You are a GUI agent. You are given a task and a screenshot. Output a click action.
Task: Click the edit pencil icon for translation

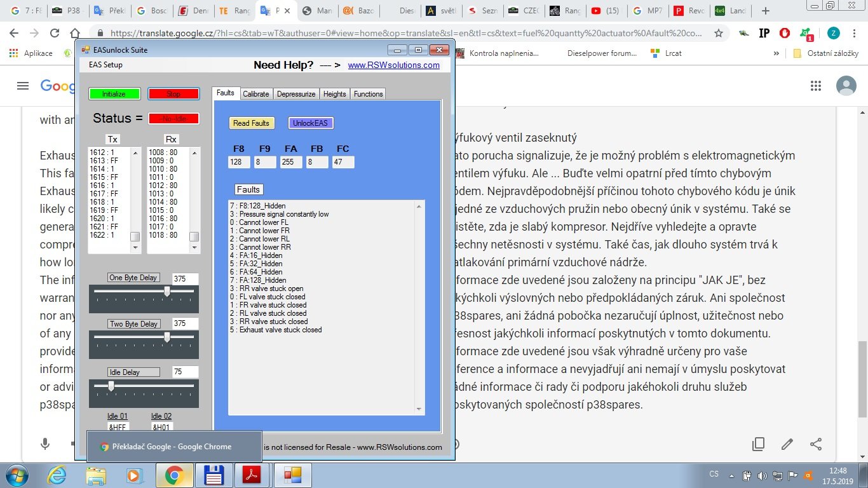[x=787, y=444]
